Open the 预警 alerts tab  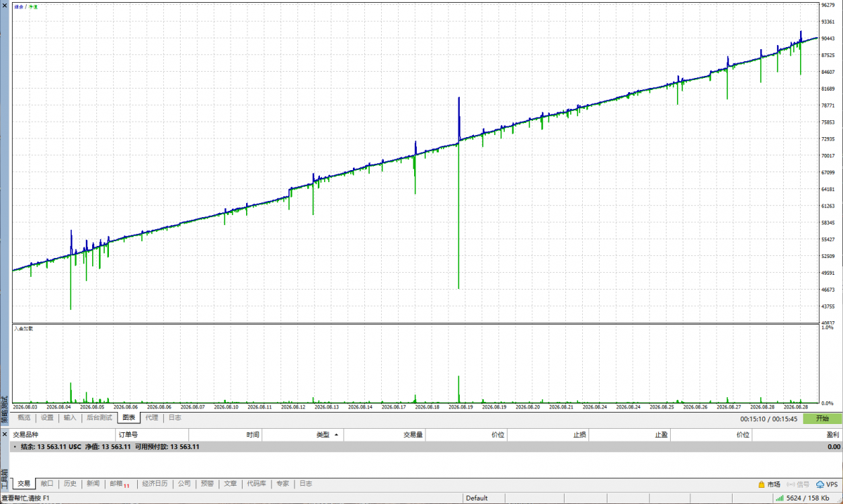pos(207,484)
